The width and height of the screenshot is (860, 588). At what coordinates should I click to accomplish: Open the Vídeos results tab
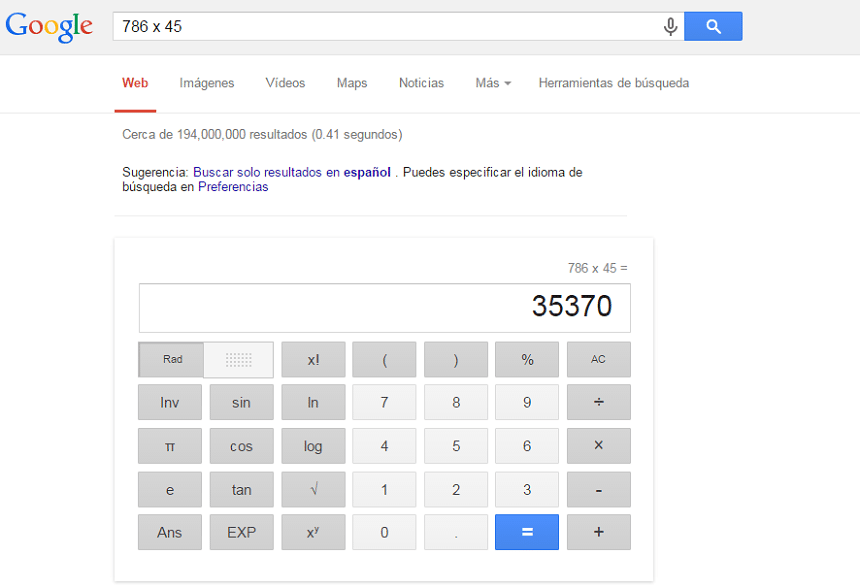[285, 83]
